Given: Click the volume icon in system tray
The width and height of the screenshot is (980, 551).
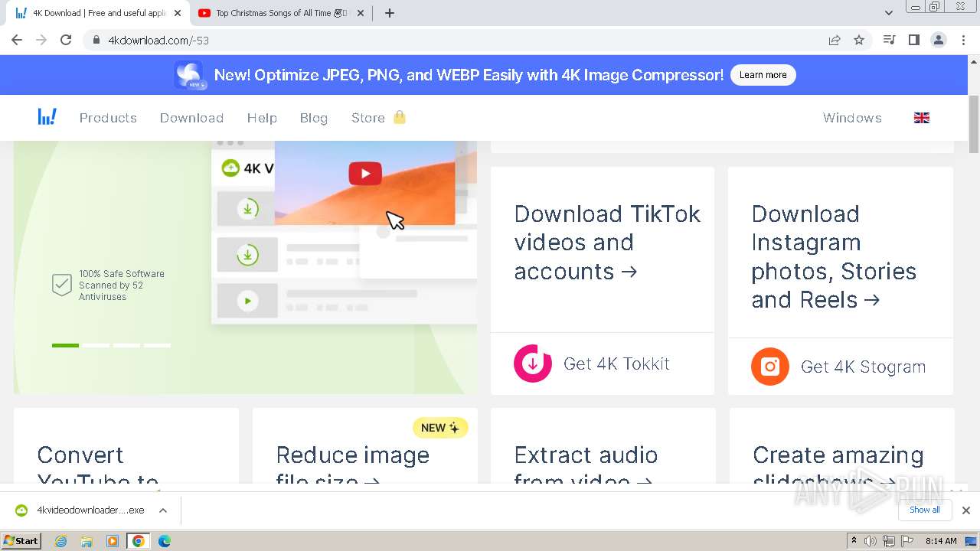Looking at the screenshot, I should [871, 541].
